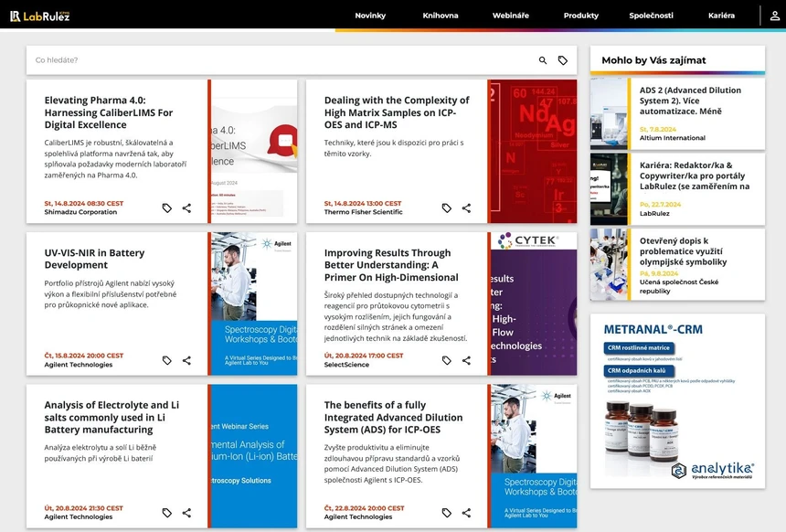786x532 pixels.
Task: Click red periodic table thumbnail image
Action: click(534, 152)
